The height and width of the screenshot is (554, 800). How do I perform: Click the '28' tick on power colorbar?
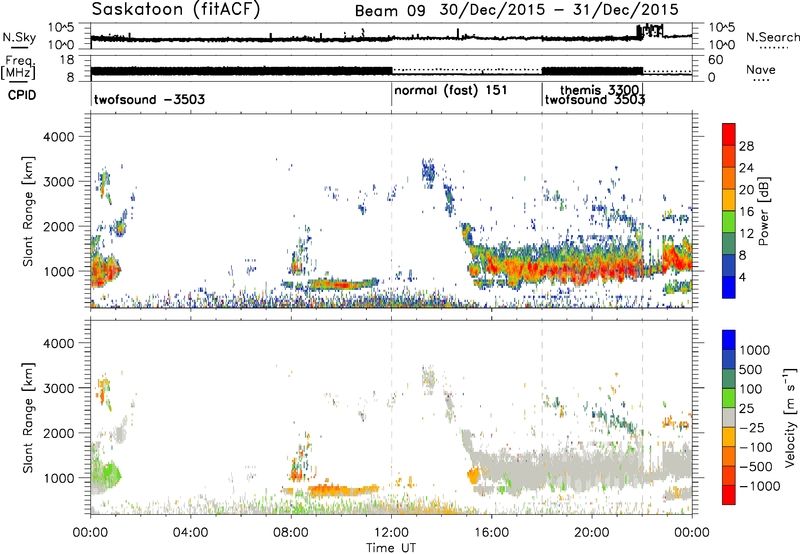click(x=746, y=146)
